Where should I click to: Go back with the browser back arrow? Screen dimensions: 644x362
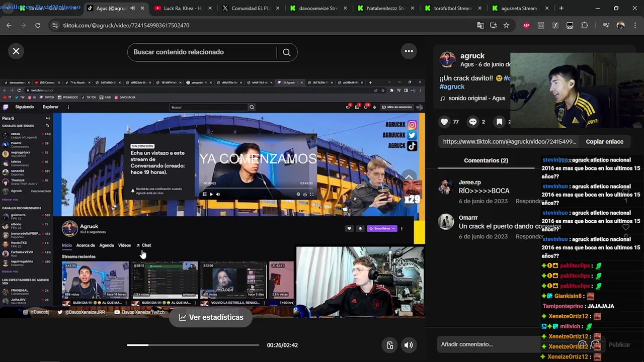9,25
